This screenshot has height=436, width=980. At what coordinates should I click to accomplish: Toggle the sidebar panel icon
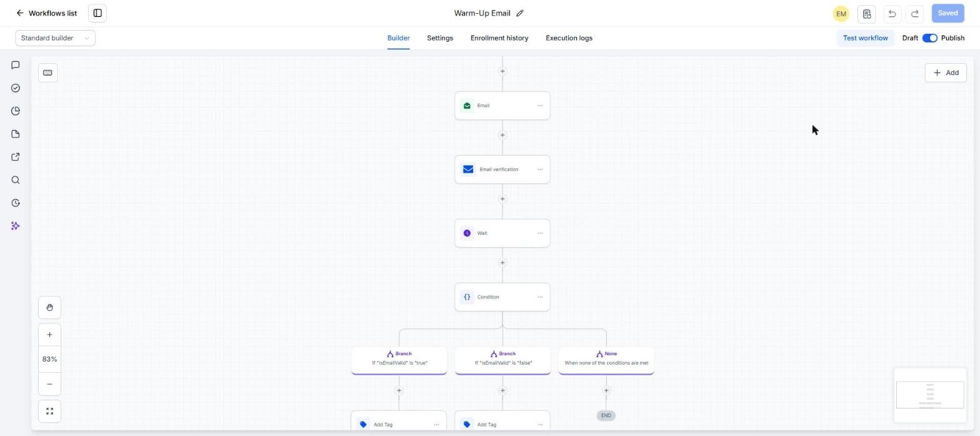pos(97,13)
